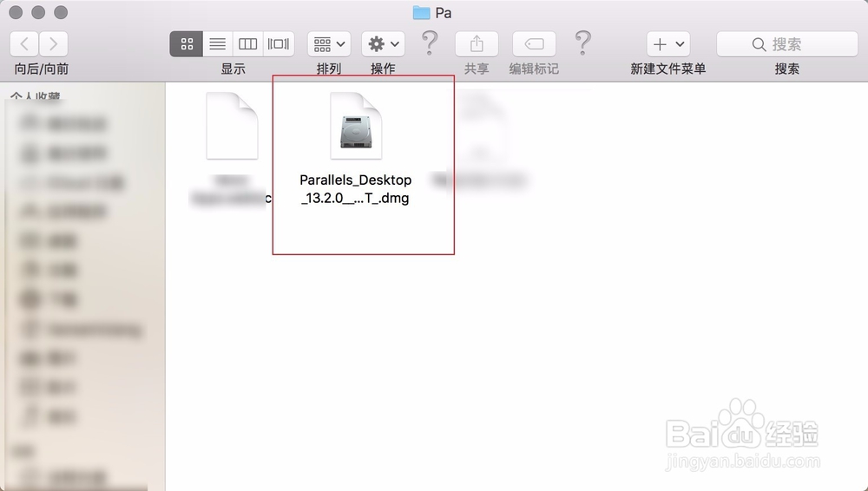Switch to list view

218,43
